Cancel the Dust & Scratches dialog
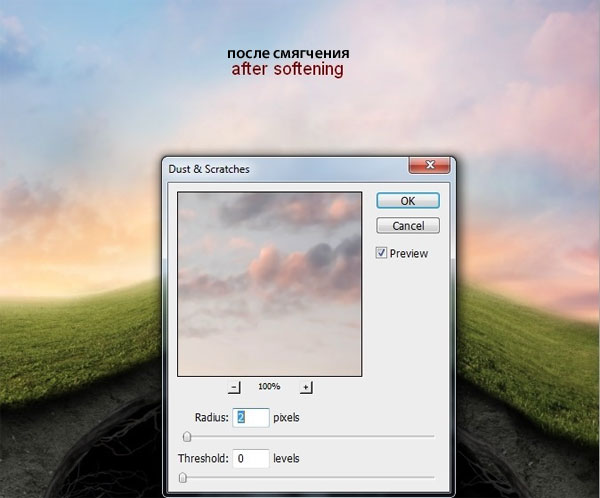This screenshot has height=498, width=600. (408, 226)
